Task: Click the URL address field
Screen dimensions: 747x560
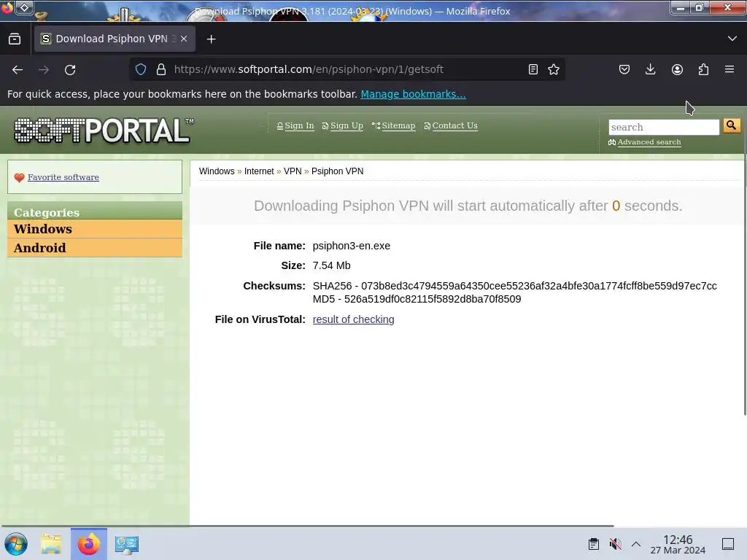Action: 348,69
